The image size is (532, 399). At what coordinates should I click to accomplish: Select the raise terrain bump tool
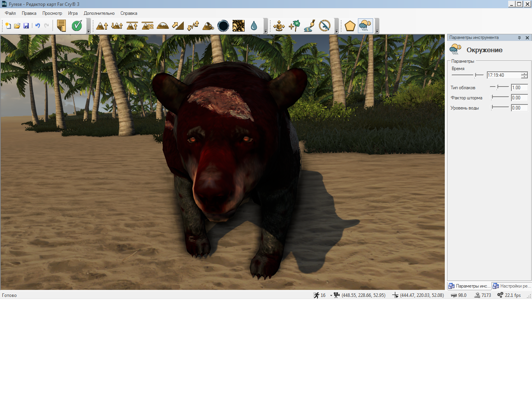click(x=102, y=26)
